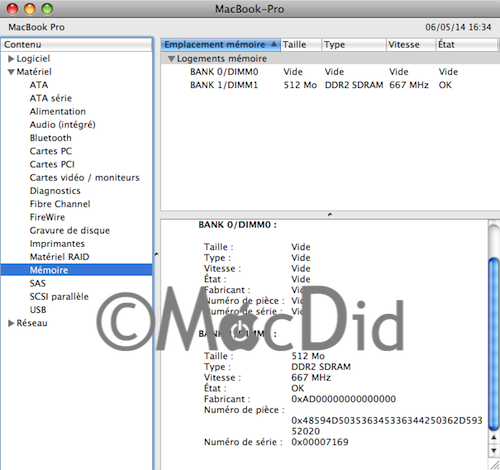Click the 0x00007169 serial number value

coord(320,442)
